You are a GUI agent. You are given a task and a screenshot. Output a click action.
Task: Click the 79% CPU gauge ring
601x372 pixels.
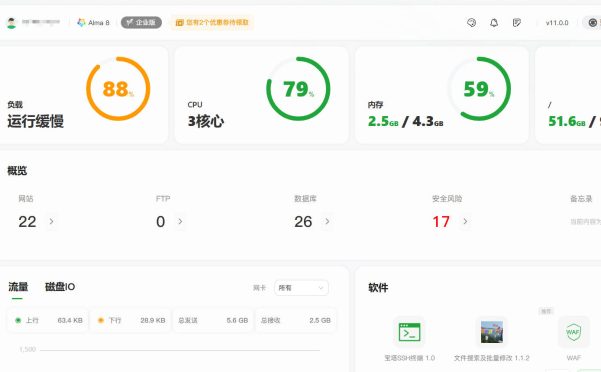pyautogui.click(x=298, y=89)
